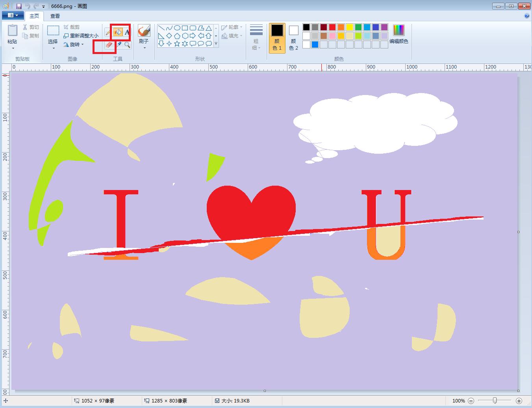This screenshot has height=408, width=532.
Task: Pick the Eraser tool
Action: tap(109, 45)
